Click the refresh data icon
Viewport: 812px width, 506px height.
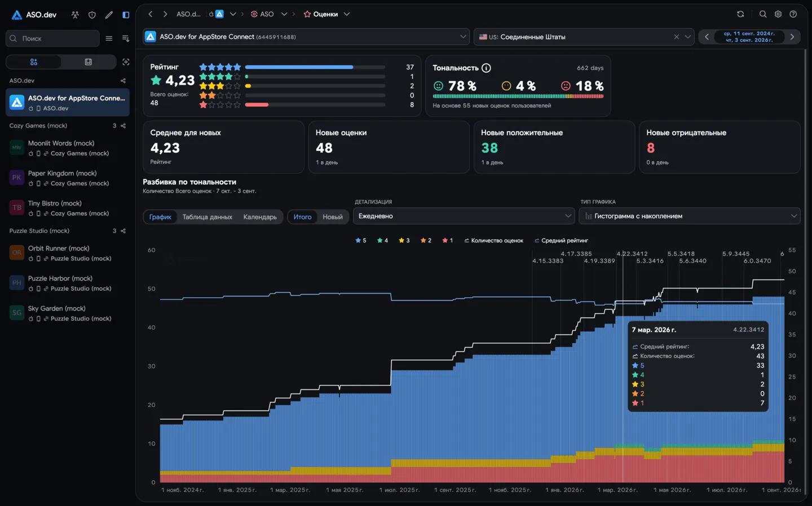tap(740, 14)
